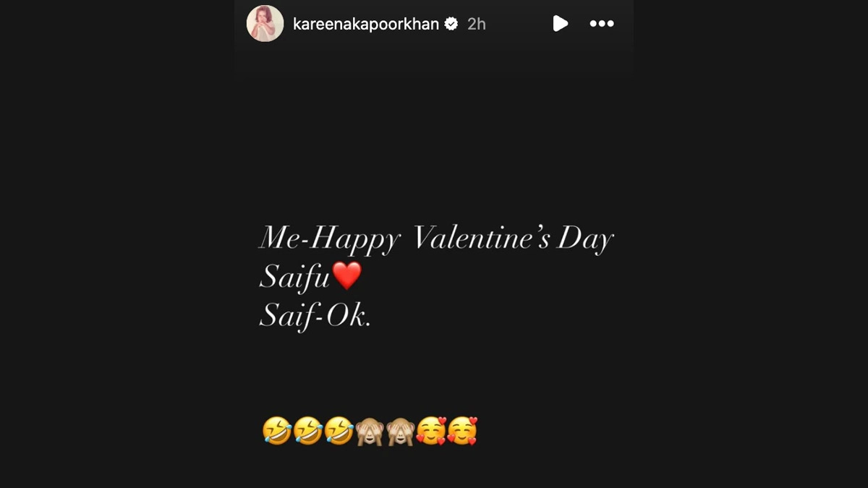The height and width of the screenshot is (488, 868).
Task: Click the last smiling face with hearts emoji
Action: coord(462,431)
